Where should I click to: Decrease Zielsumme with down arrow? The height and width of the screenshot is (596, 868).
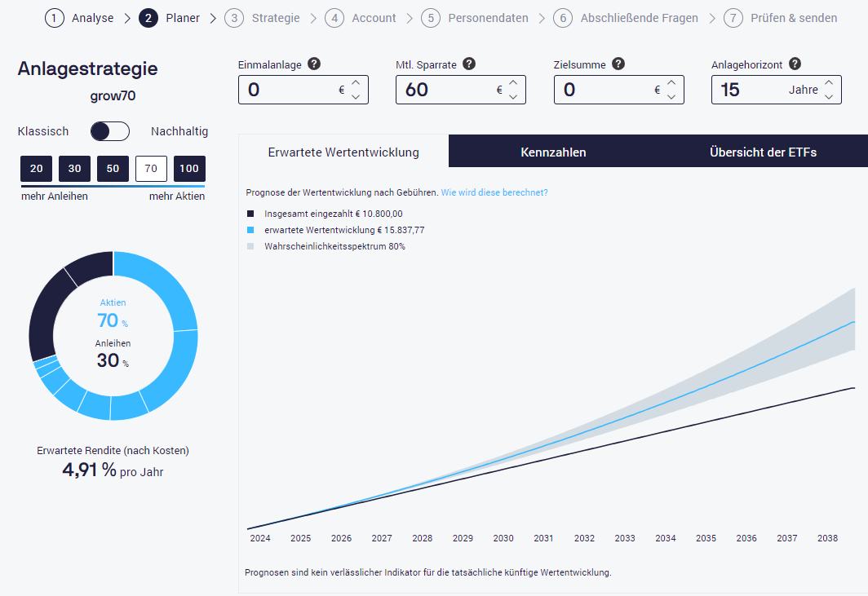(x=671, y=97)
